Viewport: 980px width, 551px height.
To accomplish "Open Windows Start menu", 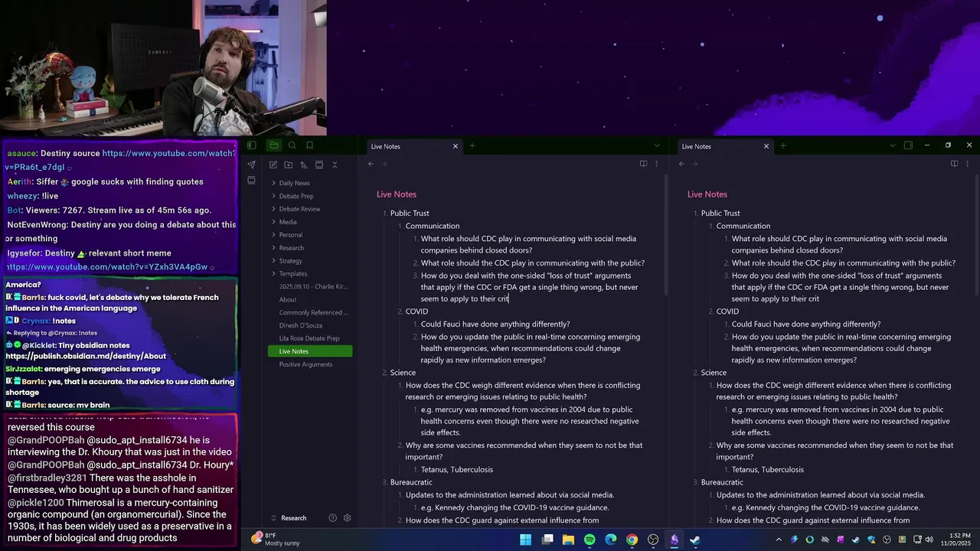I will tap(526, 540).
